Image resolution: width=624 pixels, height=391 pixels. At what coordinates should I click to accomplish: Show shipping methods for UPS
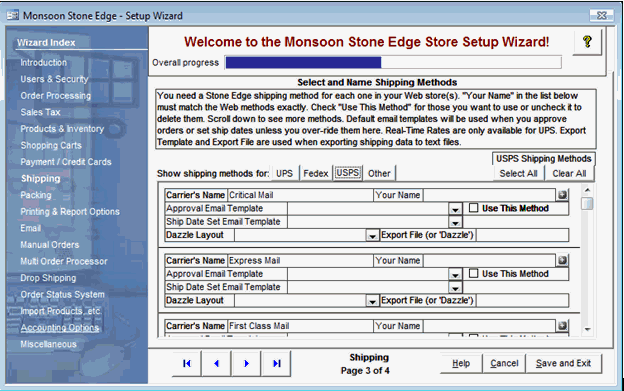point(284,173)
